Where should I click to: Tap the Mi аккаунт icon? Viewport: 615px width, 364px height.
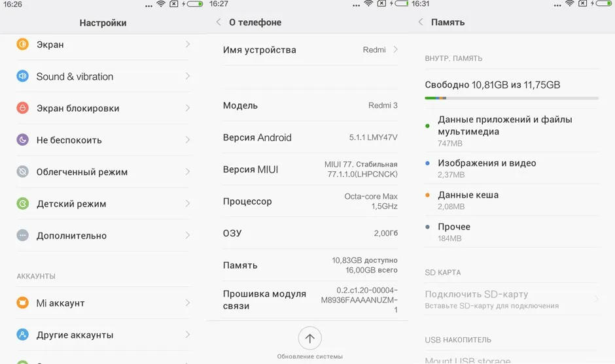(x=22, y=303)
